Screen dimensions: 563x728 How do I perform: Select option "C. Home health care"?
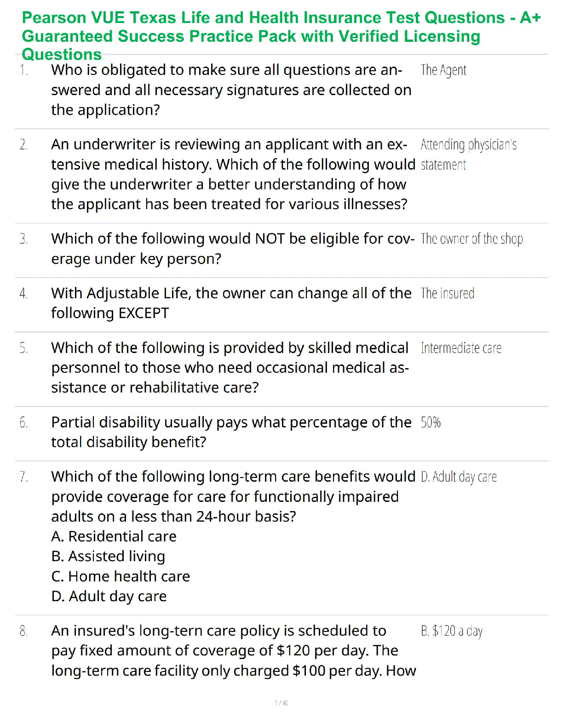[121, 576]
